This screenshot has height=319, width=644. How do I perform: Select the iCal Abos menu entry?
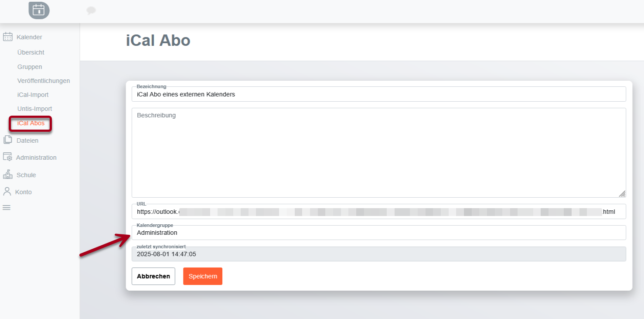click(31, 123)
